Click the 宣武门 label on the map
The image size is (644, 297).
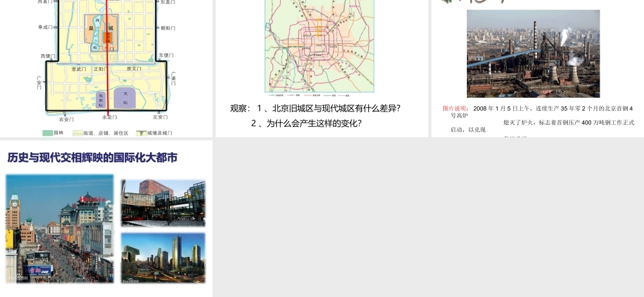point(79,69)
